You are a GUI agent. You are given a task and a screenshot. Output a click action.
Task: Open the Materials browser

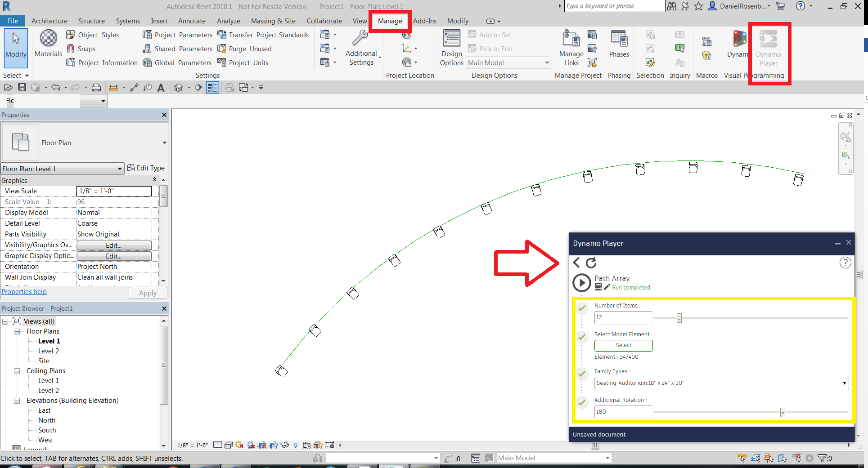coord(48,44)
